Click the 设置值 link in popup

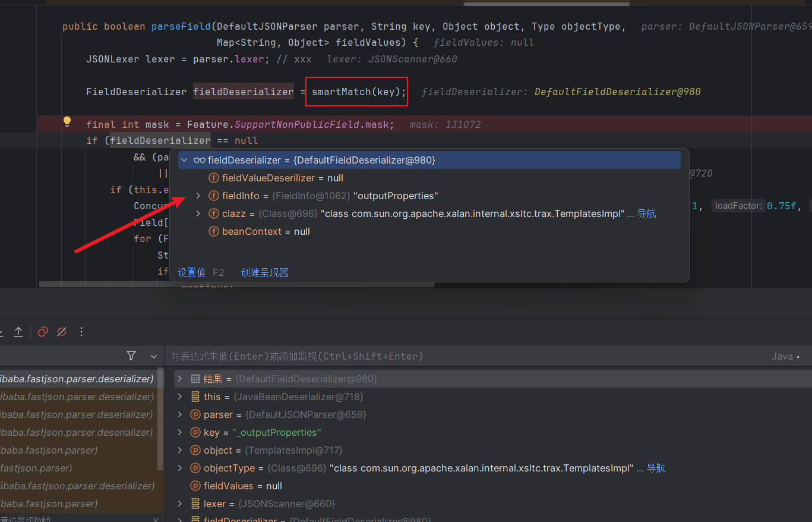click(x=191, y=272)
